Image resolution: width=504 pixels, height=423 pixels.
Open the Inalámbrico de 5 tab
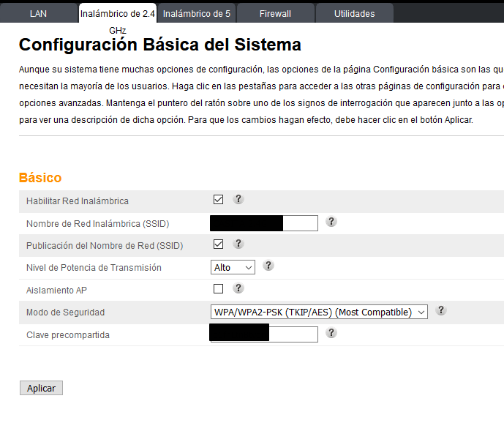(x=196, y=13)
